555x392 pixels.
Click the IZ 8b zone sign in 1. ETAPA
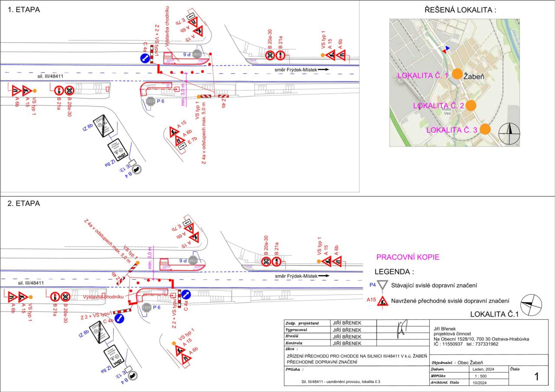click(103, 126)
